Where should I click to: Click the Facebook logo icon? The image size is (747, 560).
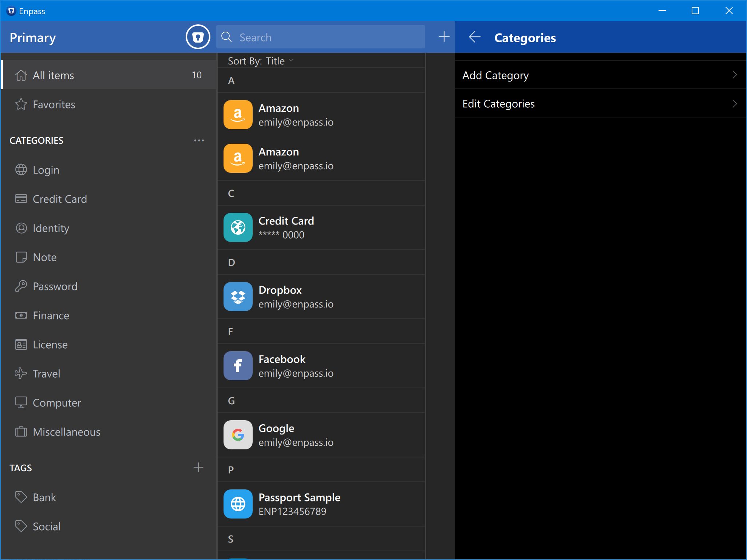point(238,366)
